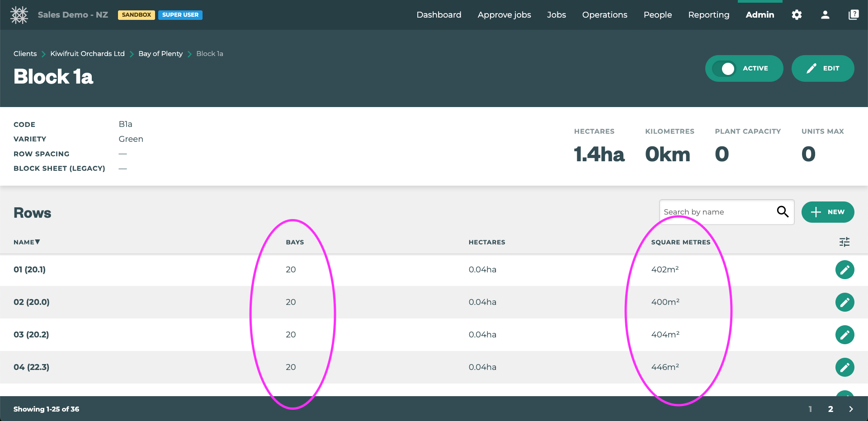Screen dimensions: 868x421
Task: Open the user profile icon
Action: pyautogui.click(x=825, y=15)
